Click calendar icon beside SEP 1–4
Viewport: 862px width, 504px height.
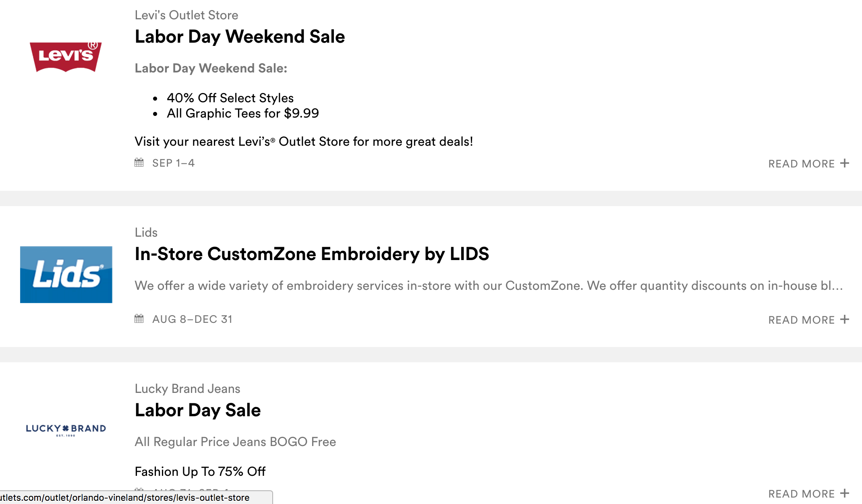(139, 163)
